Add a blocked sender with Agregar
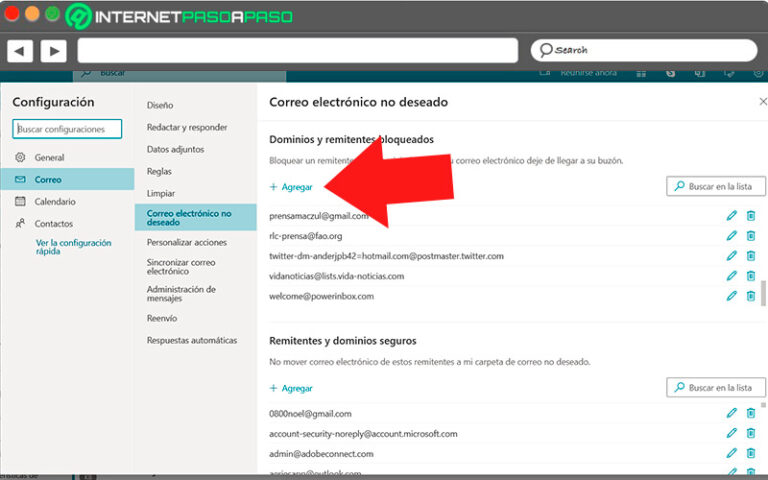768x480 pixels. (x=291, y=187)
